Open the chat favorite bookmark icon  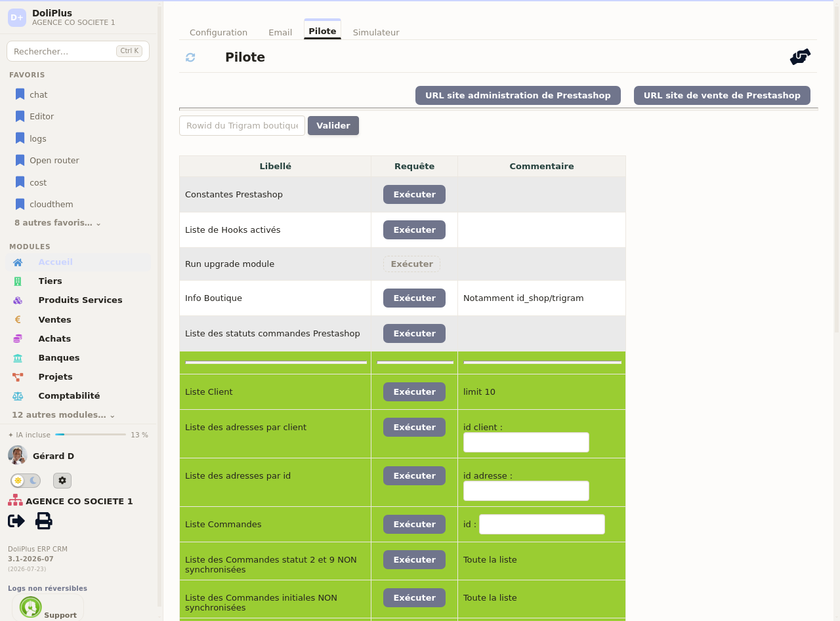[20, 94]
